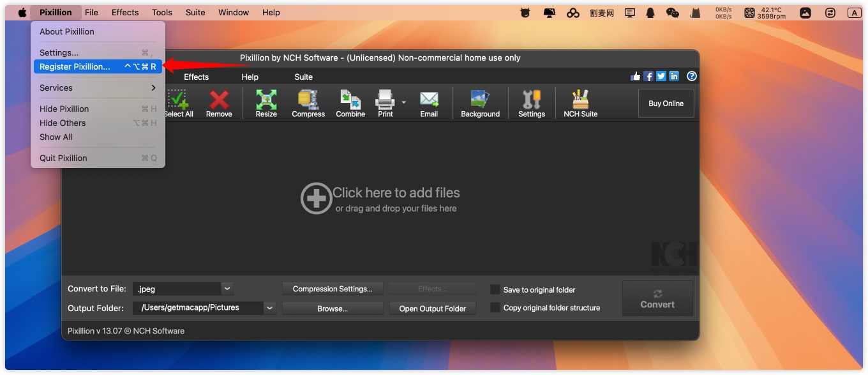Expand the Services submenu entry
Viewport: 868px width, 375px height.
[x=98, y=88]
